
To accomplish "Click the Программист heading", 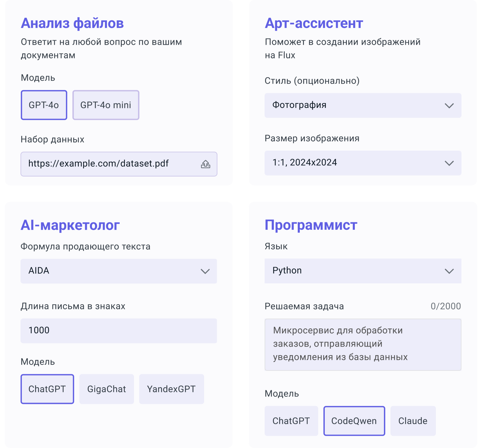I will pyautogui.click(x=311, y=225).
